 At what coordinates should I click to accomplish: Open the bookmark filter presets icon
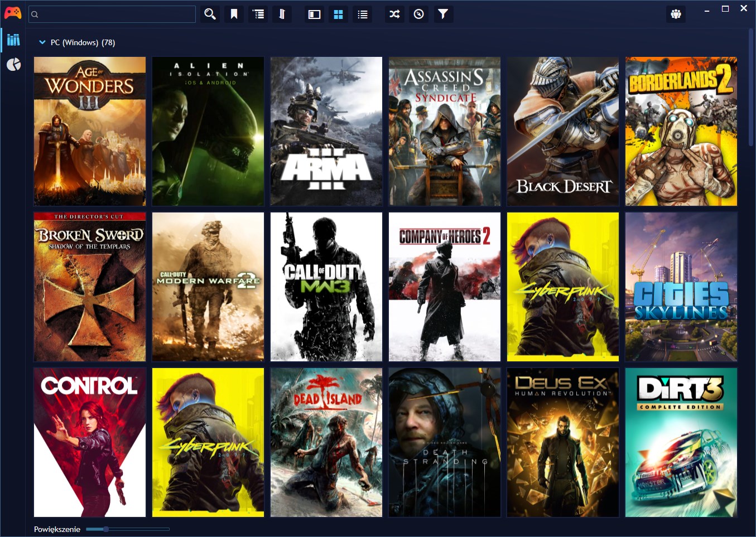tap(234, 14)
